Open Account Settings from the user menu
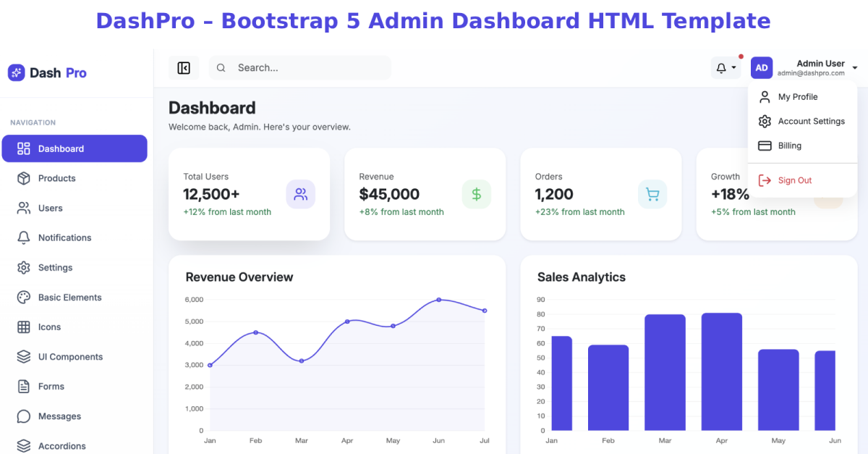This screenshot has width=868, height=454. pyautogui.click(x=802, y=122)
